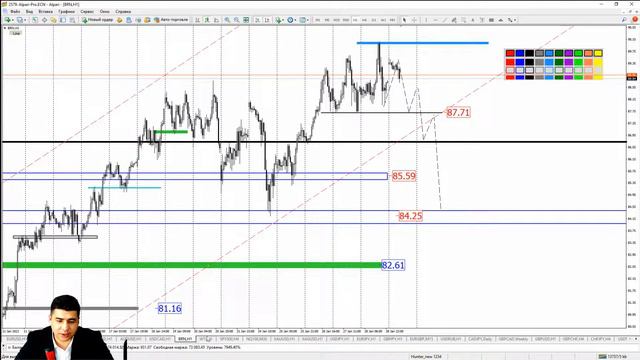Select the Cursor arrow tool
The height and width of the screenshot is (360, 640).
(x=404, y=20)
